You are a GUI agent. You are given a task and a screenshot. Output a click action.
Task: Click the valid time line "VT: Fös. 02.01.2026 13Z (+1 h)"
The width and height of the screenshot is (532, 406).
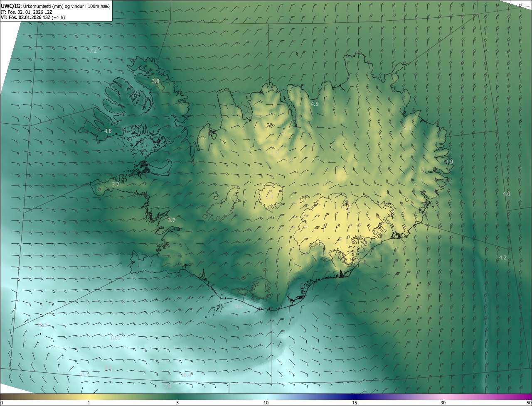(33, 17)
